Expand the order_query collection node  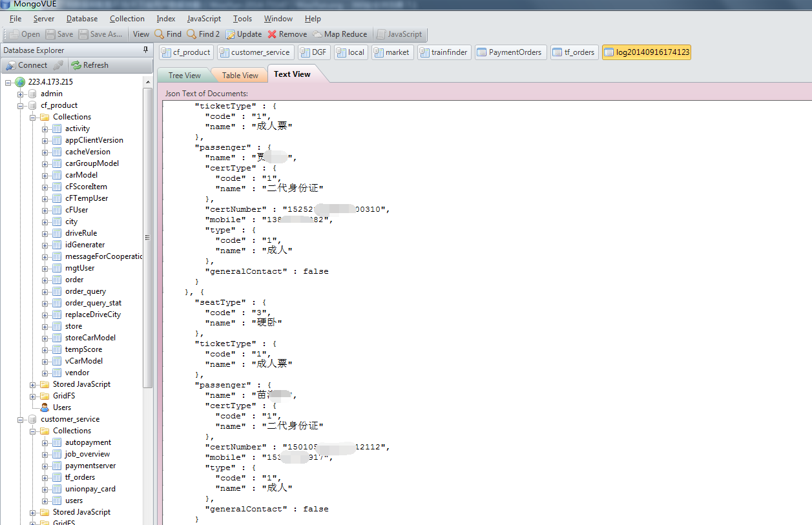click(45, 291)
